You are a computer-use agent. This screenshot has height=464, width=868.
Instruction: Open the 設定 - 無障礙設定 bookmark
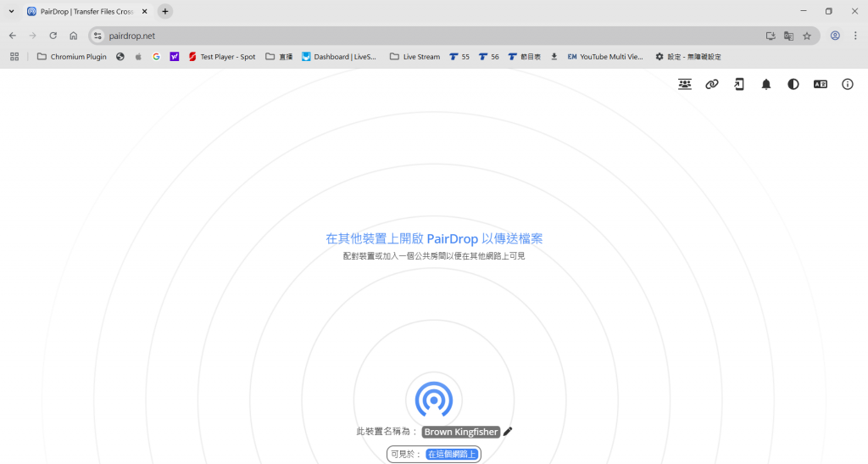(688, 57)
